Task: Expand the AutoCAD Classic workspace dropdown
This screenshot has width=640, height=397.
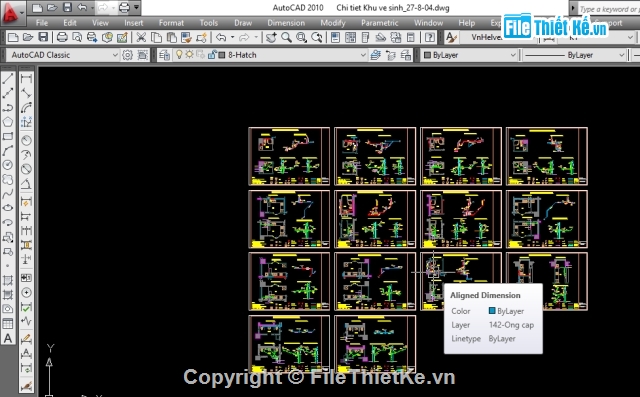Action: (115, 55)
